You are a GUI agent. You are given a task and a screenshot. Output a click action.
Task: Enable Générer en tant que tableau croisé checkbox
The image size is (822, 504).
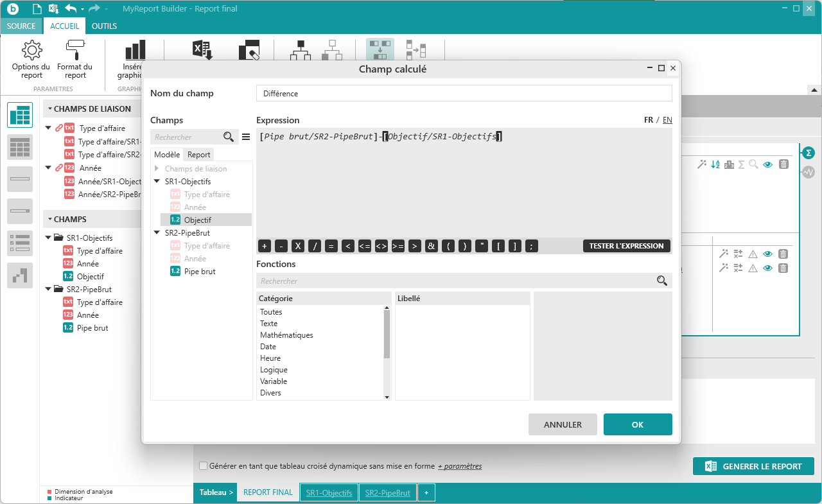(x=204, y=466)
